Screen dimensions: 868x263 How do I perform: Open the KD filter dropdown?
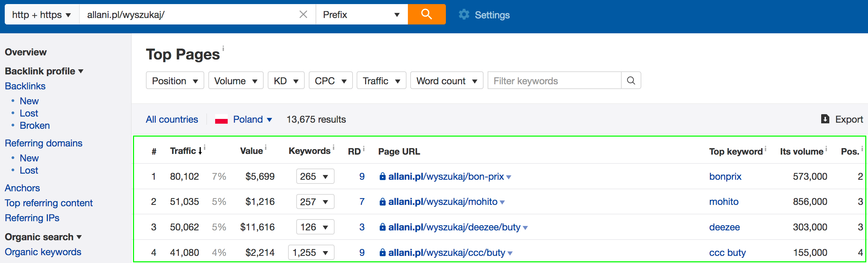pyautogui.click(x=286, y=81)
